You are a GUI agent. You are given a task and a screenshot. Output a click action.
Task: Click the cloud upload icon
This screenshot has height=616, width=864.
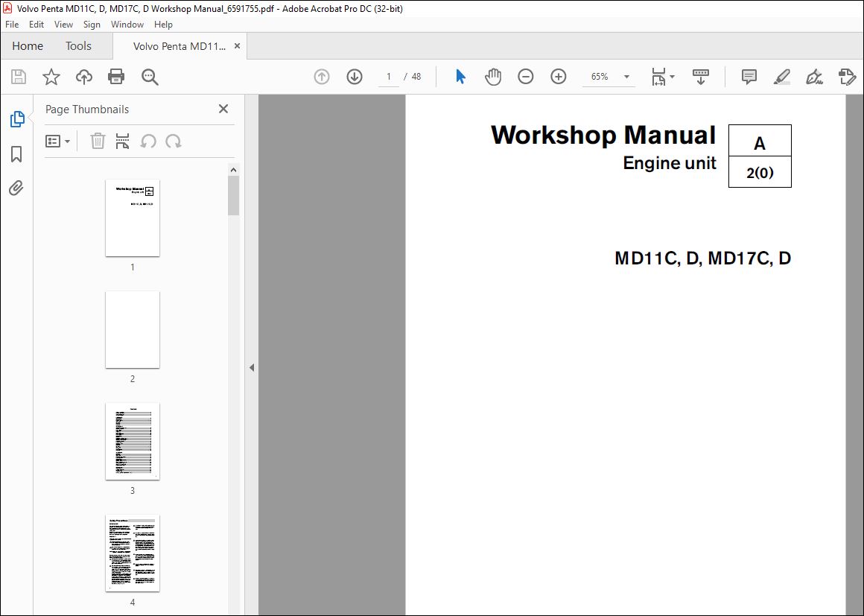tap(83, 77)
